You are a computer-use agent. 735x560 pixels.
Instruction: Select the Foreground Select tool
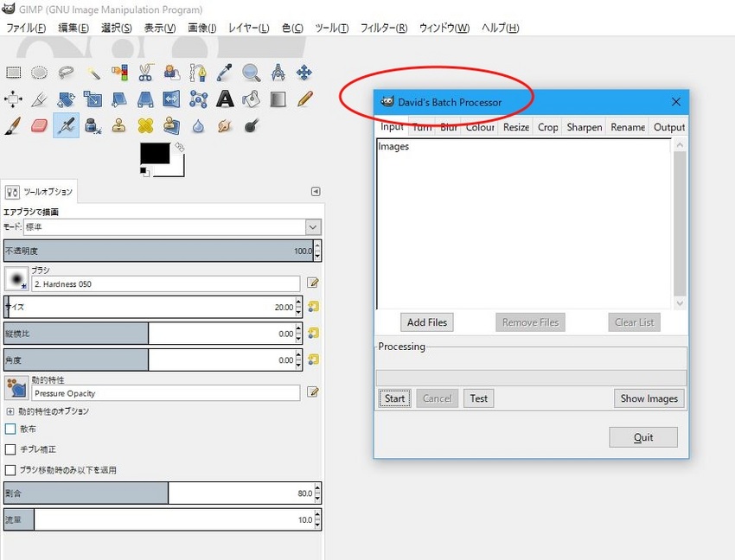[x=172, y=73]
